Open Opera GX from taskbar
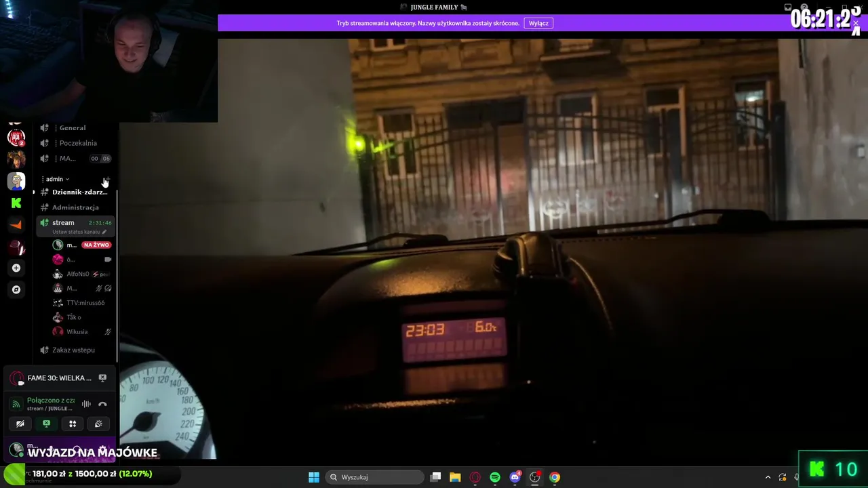Viewport: 868px width, 488px height. click(475, 477)
